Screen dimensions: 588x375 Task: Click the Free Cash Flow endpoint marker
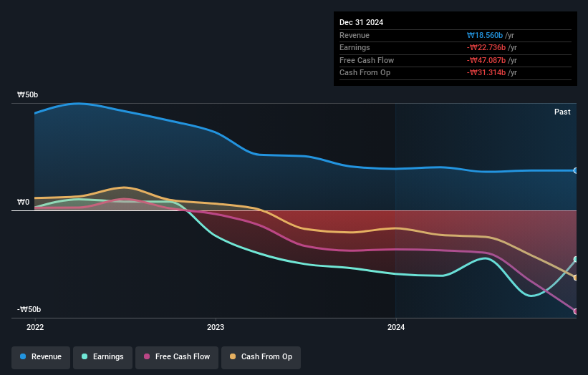pos(576,311)
